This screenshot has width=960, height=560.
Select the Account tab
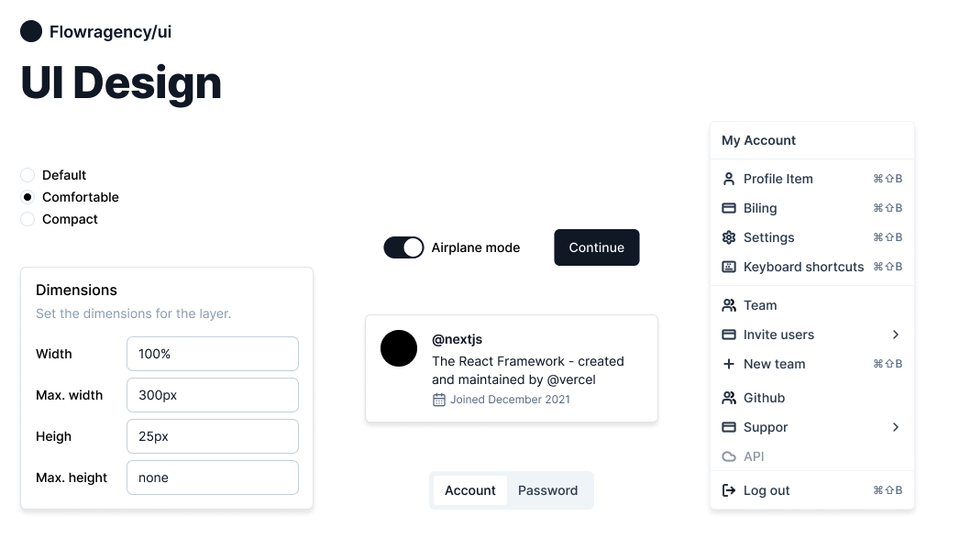(470, 490)
